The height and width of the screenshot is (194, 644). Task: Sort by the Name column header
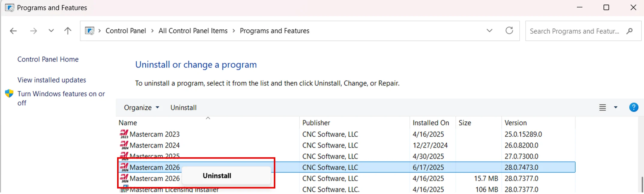208,123
